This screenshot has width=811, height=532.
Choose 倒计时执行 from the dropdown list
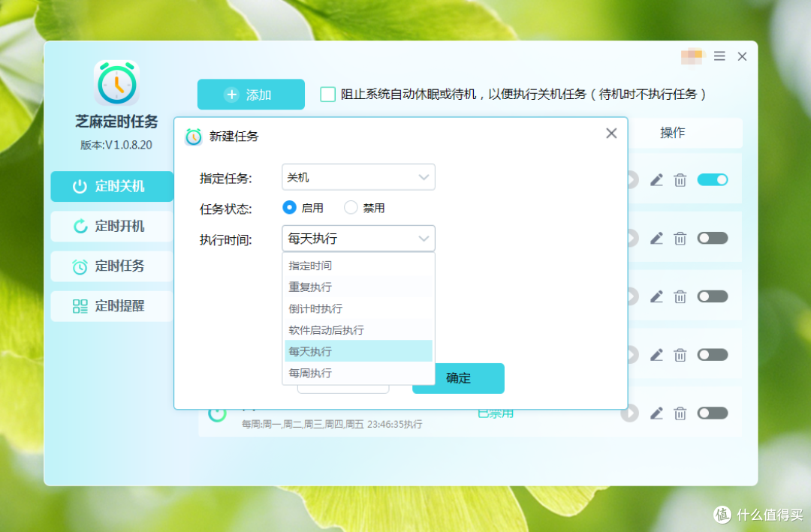[358, 308]
